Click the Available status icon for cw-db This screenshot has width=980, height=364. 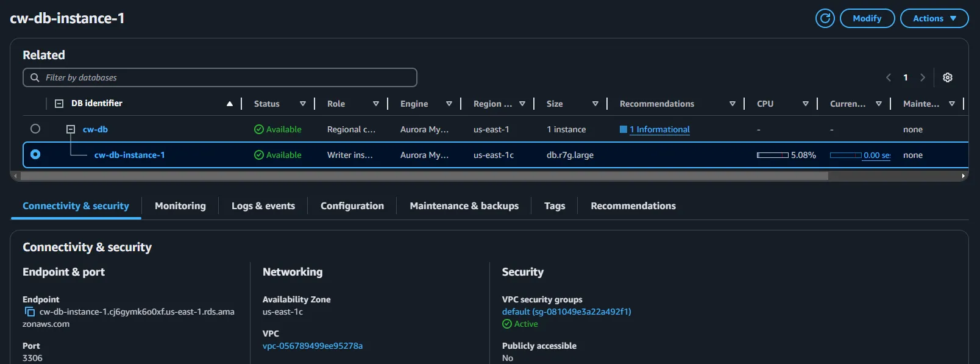click(x=259, y=129)
